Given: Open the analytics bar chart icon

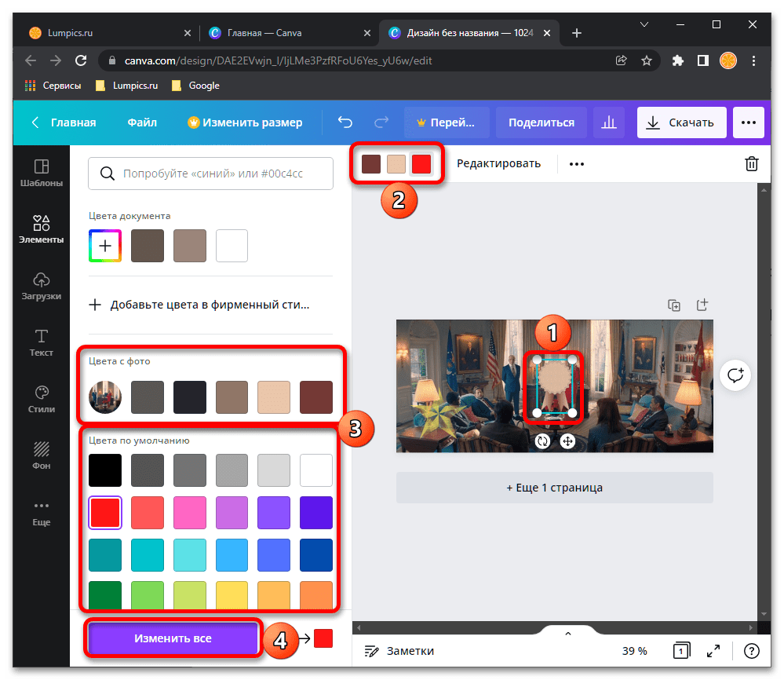Looking at the screenshot, I should click(x=608, y=122).
